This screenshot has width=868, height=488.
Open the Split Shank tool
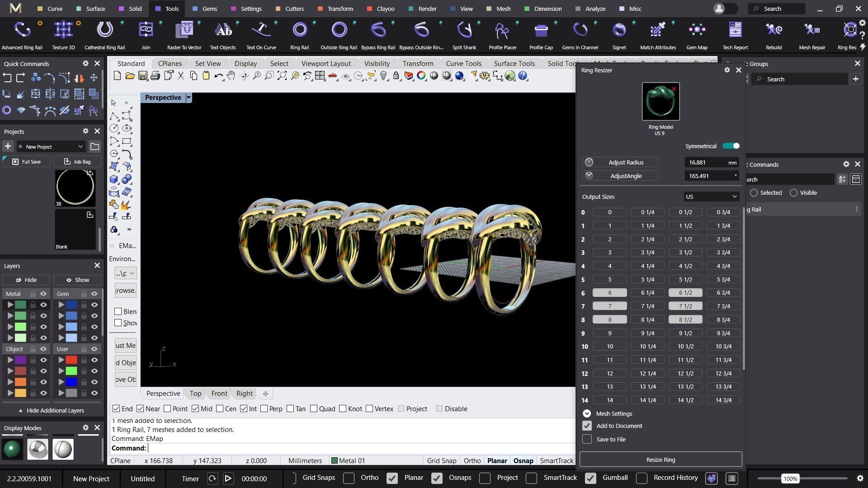pos(464,35)
